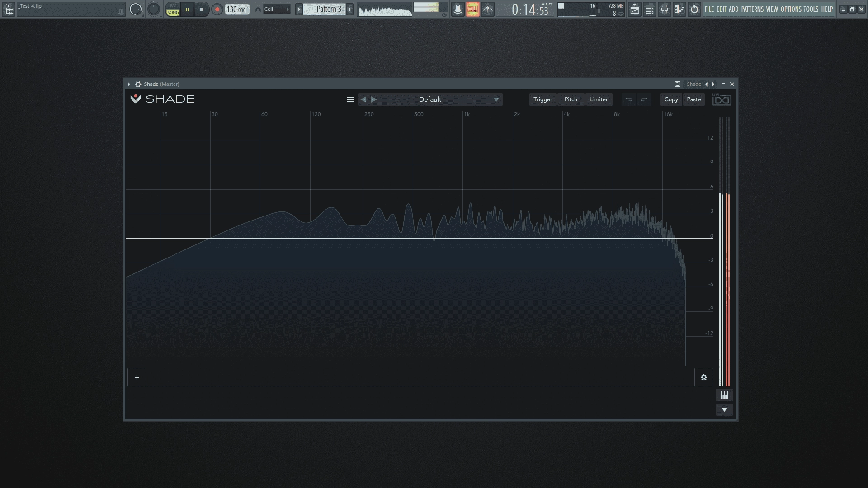The image size is (868, 488).
Task: Open the FILE menu
Action: (709, 9)
